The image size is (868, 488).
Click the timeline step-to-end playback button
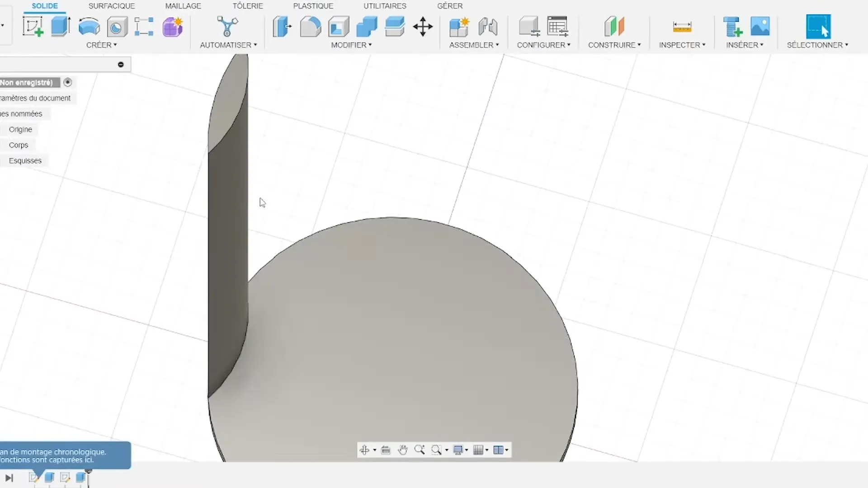coord(9,478)
